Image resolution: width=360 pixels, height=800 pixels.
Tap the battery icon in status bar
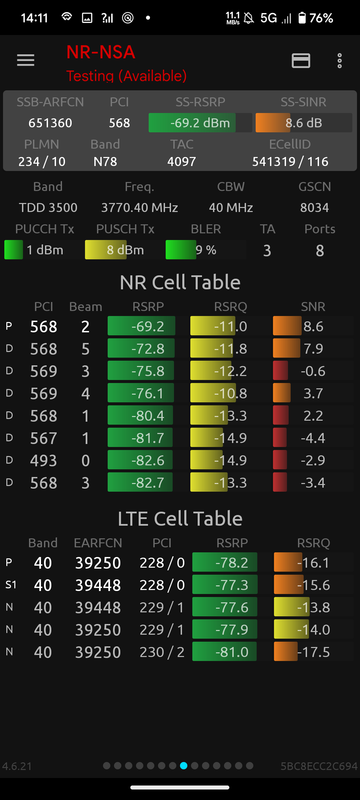303,18
